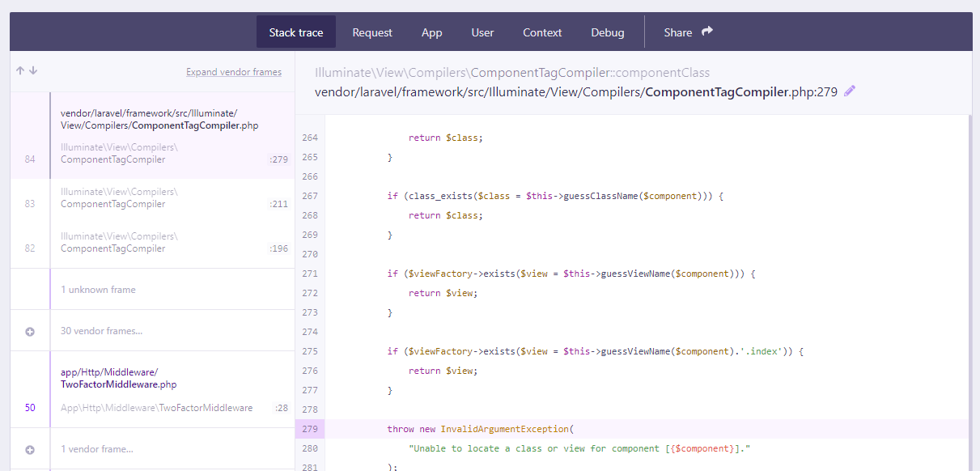Switch to the User tab
980x471 pixels.
[482, 32]
